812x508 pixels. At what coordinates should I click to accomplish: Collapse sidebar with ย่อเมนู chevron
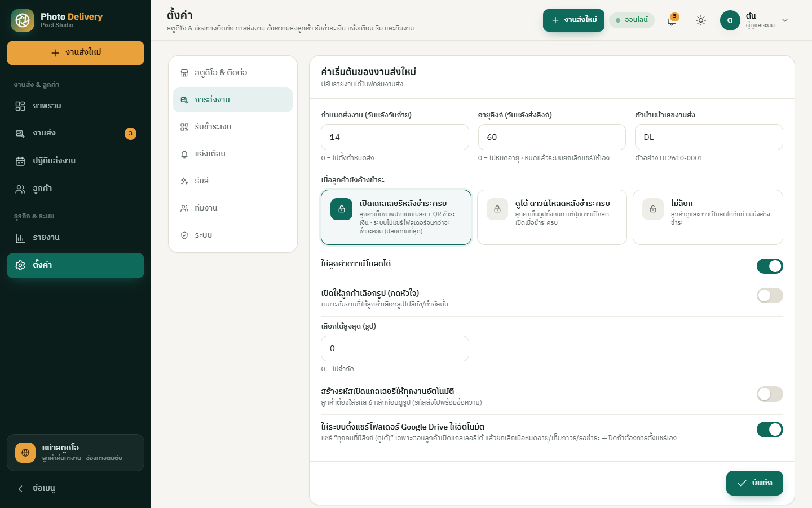click(x=20, y=488)
